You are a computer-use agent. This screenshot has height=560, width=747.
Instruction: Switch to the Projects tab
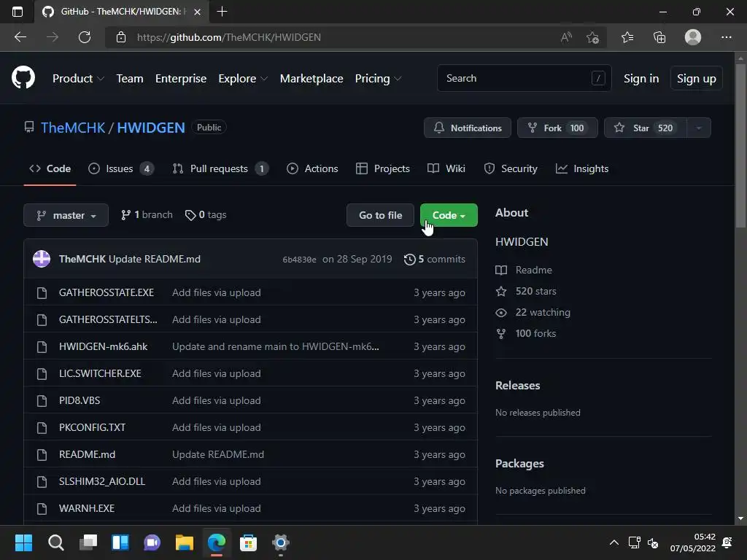(383, 168)
